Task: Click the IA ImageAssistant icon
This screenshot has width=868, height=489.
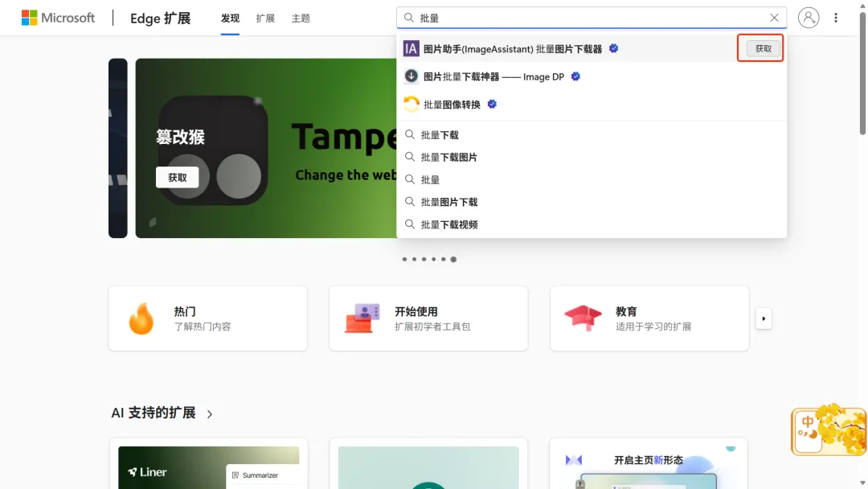Action: click(x=411, y=49)
